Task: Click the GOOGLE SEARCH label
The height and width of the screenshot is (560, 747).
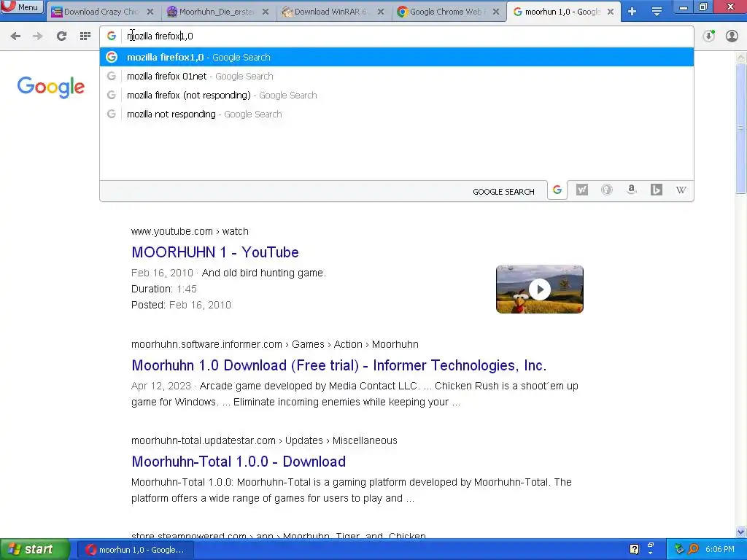Action: [x=503, y=192]
